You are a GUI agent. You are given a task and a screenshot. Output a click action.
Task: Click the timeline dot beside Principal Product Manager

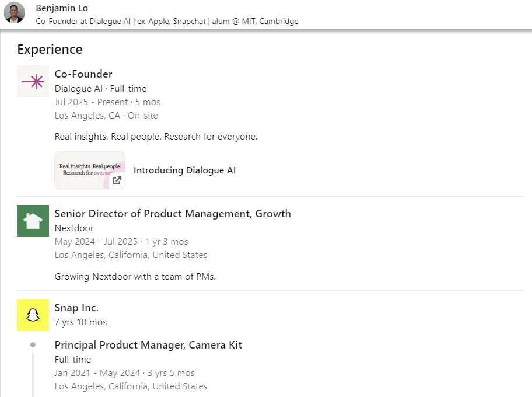[33, 345]
